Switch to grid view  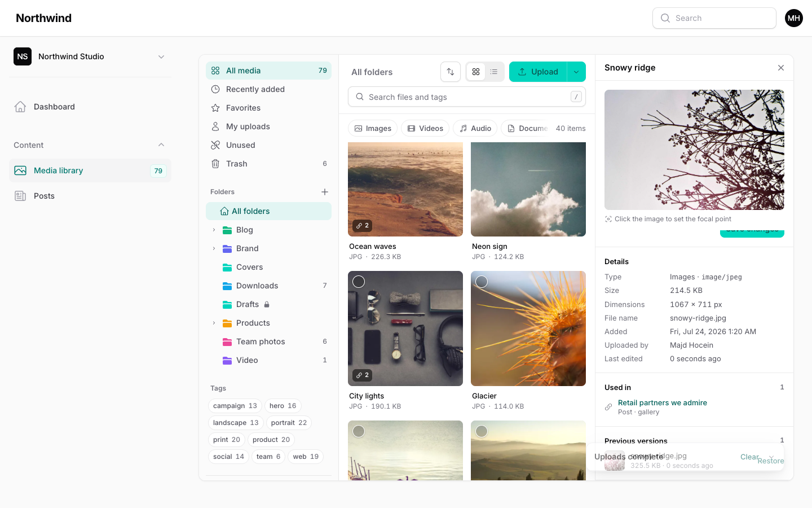click(476, 72)
